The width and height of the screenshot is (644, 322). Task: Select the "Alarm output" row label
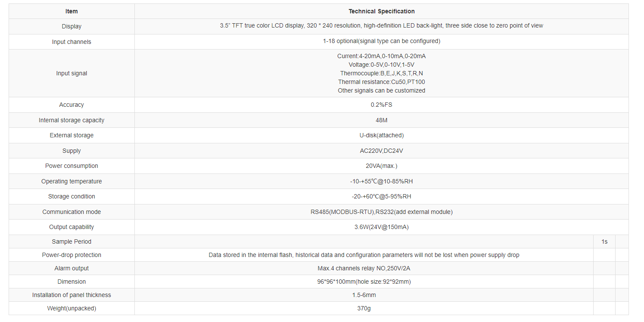pos(72,268)
